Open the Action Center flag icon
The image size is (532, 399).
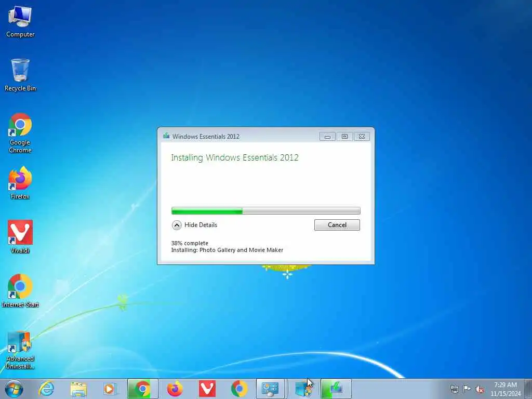point(467,389)
